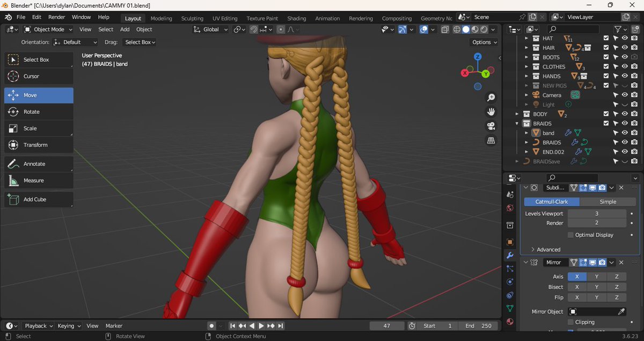Switch to the UV Editing workspace tab

[225, 18]
